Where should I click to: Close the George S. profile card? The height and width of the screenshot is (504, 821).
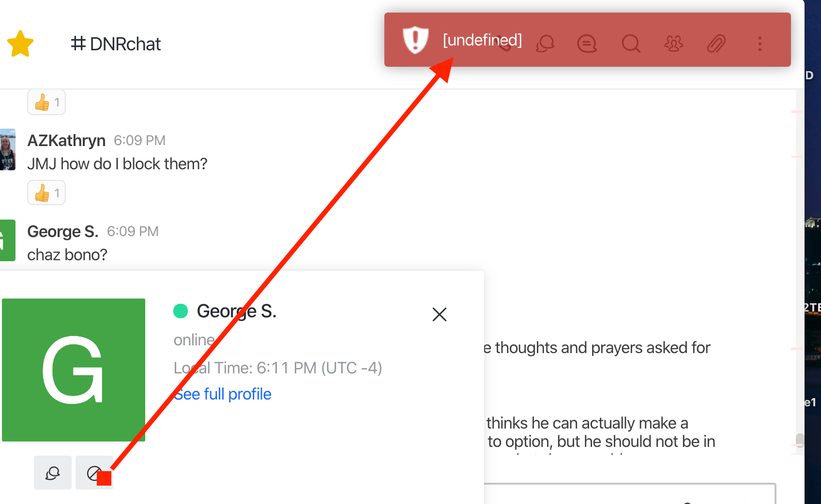439,314
